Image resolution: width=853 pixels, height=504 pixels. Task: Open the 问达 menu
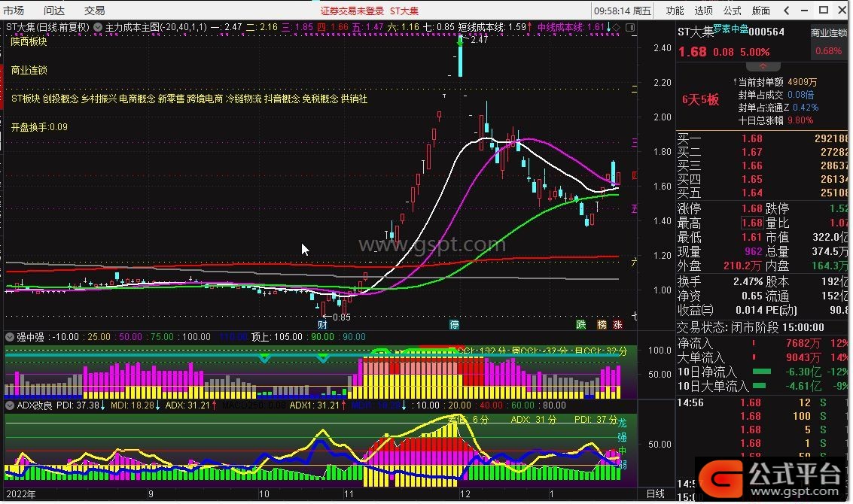point(54,11)
